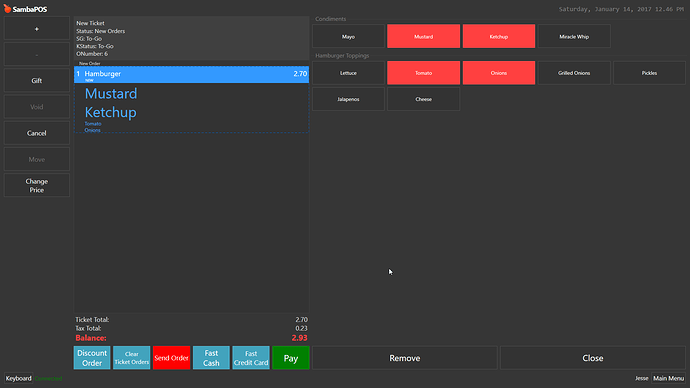Deselect the Ketchup condiment
The image size is (690, 388).
click(499, 37)
